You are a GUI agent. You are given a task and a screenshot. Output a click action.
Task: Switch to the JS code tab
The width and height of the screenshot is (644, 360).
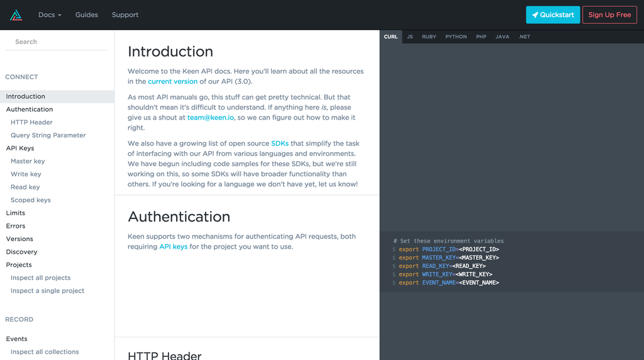410,37
